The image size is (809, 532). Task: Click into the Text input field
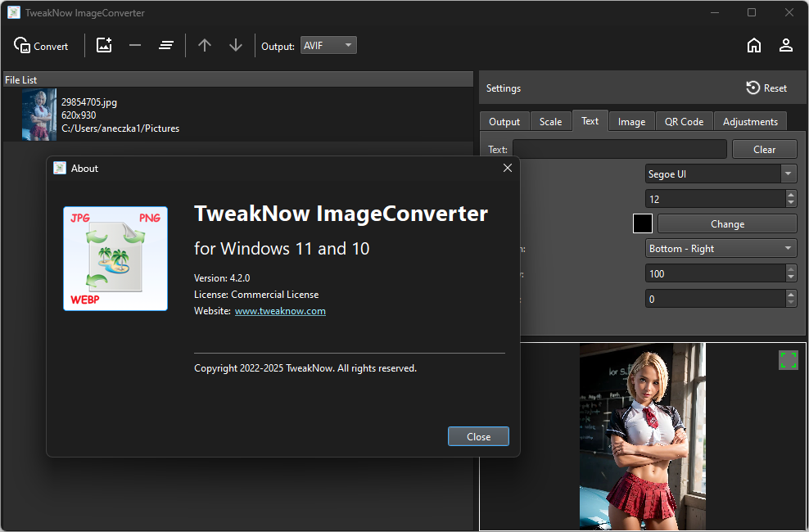(x=619, y=149)
